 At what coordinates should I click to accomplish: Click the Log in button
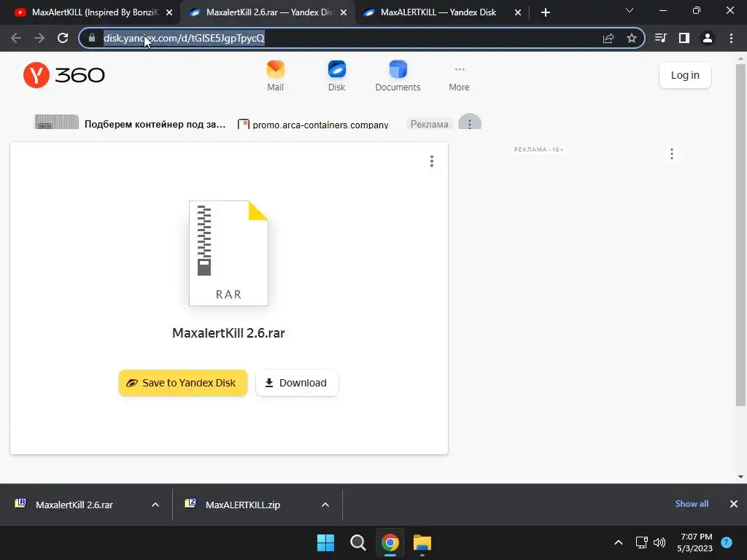[685, 75]
